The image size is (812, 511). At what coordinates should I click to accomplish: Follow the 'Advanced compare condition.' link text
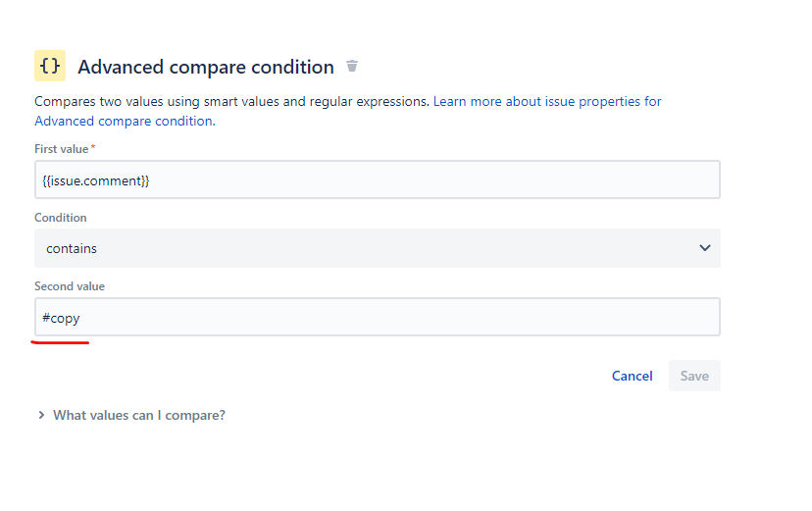pyautogui.click(x=125, y=121)
